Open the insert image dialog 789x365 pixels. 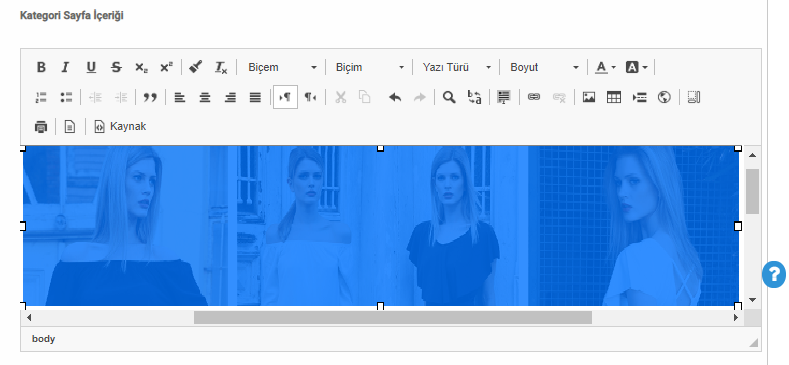click(589, 97)
